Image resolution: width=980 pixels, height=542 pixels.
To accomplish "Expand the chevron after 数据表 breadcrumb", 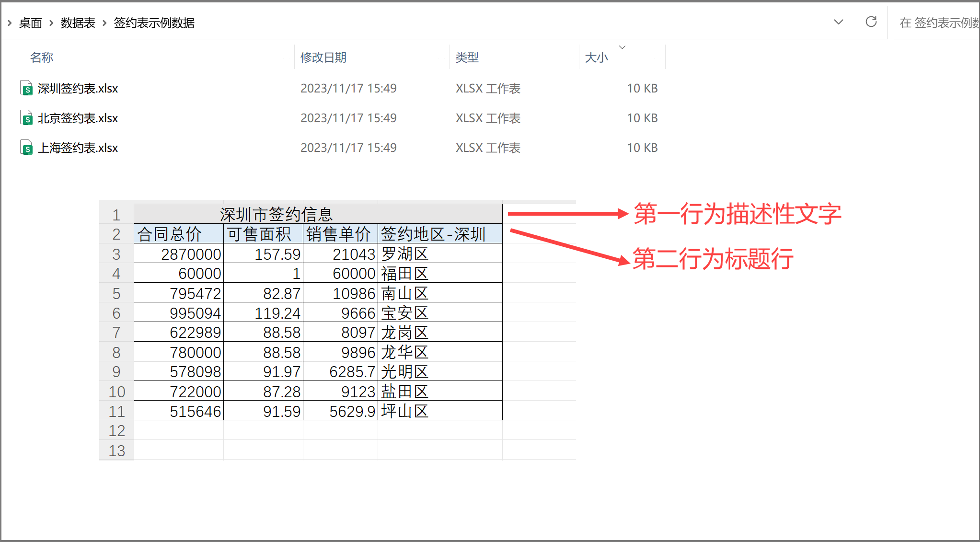I will pos(104,23).
